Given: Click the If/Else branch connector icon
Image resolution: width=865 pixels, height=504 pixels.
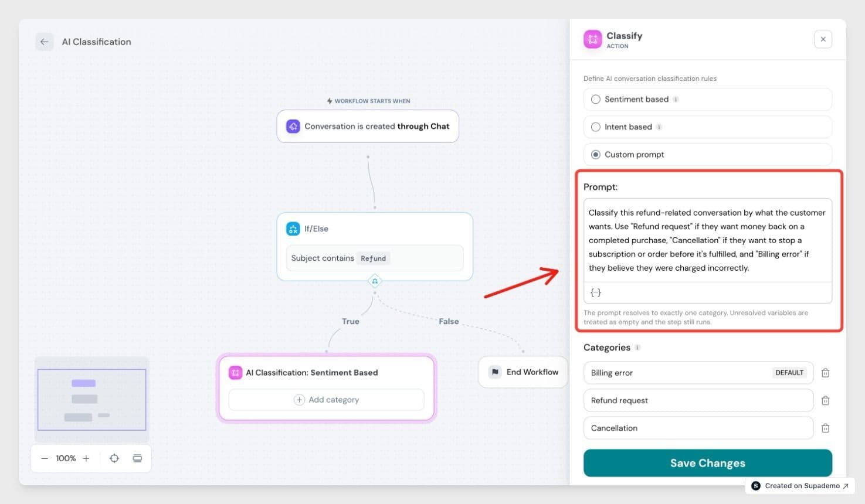Looking at the screenshot, I should point(375,281).
